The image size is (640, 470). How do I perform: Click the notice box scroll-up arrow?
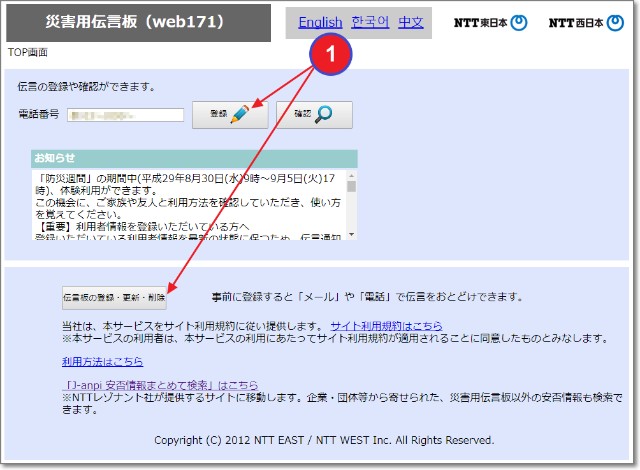click(351, 173)
